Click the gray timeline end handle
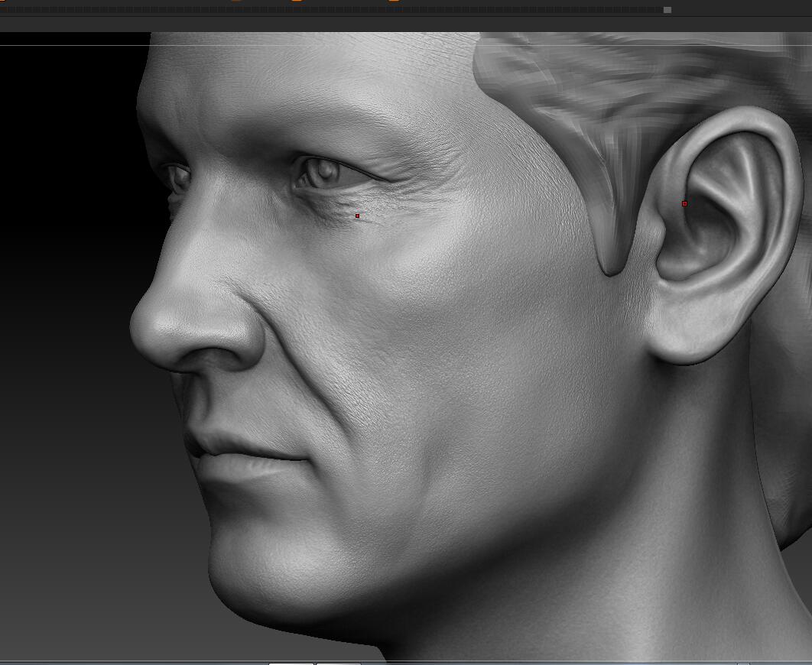812x665 pixels. pos(667,10)
